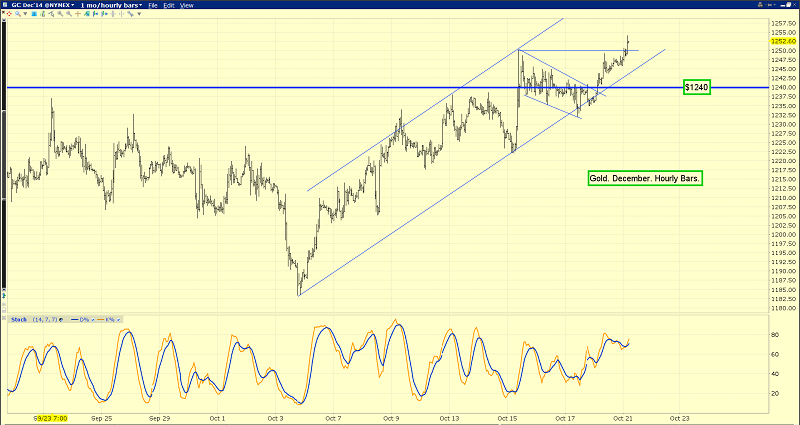Click blue-green arrow icon on left edge
Viewport: 800px width, 425px height.
3,294
